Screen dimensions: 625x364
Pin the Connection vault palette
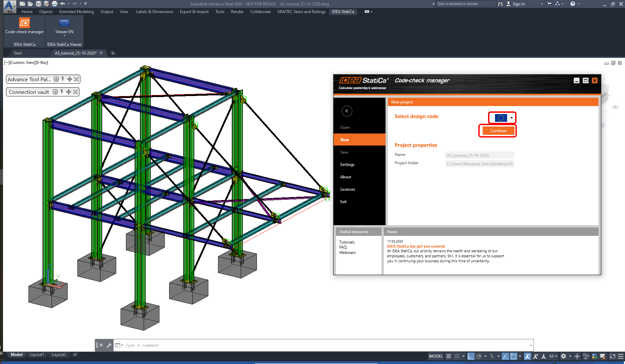pos(62,92)
